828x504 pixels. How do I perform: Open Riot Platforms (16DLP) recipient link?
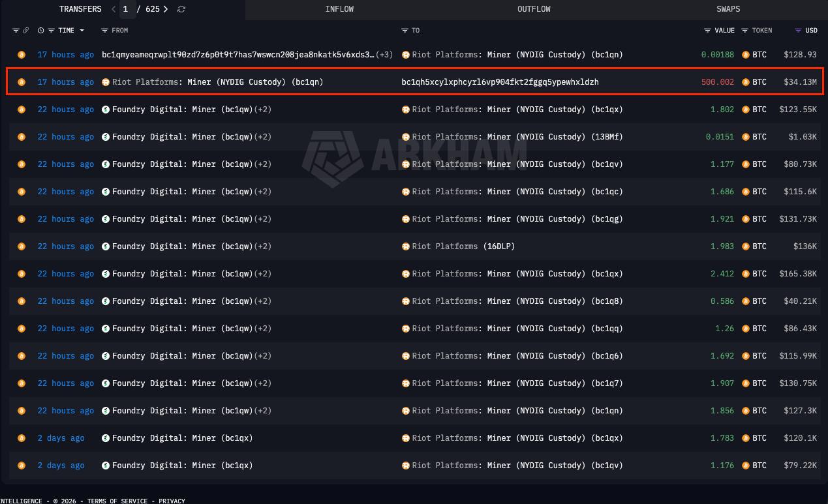point(464,246)
